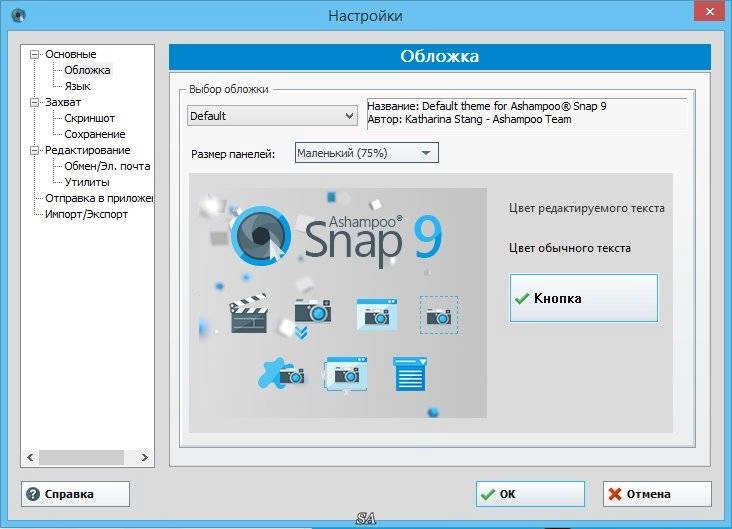Collapse the Редактирование tree node
This screenshot has height=529, width=732.
tap(34, 150)
